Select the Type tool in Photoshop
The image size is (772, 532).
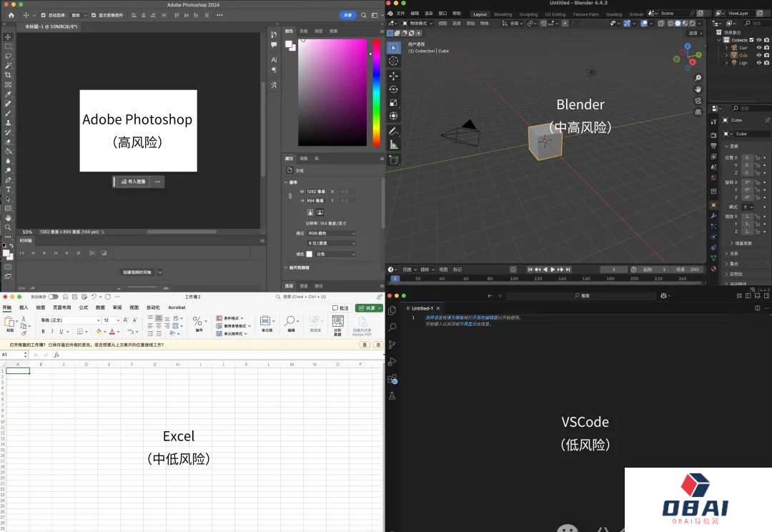(8, 189)
